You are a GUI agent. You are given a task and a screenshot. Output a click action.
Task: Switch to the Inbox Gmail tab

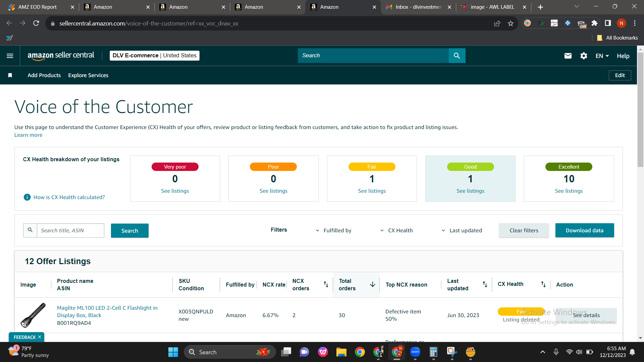(419, 7)
